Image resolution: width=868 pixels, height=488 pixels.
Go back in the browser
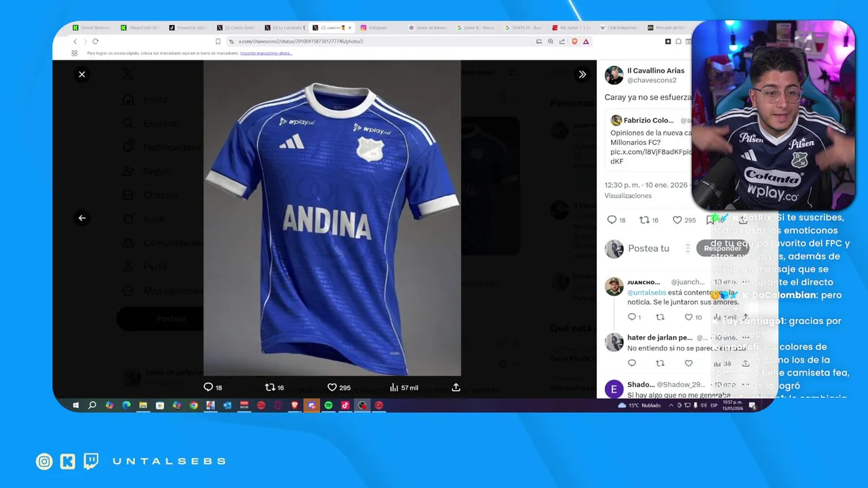(75, 41)
